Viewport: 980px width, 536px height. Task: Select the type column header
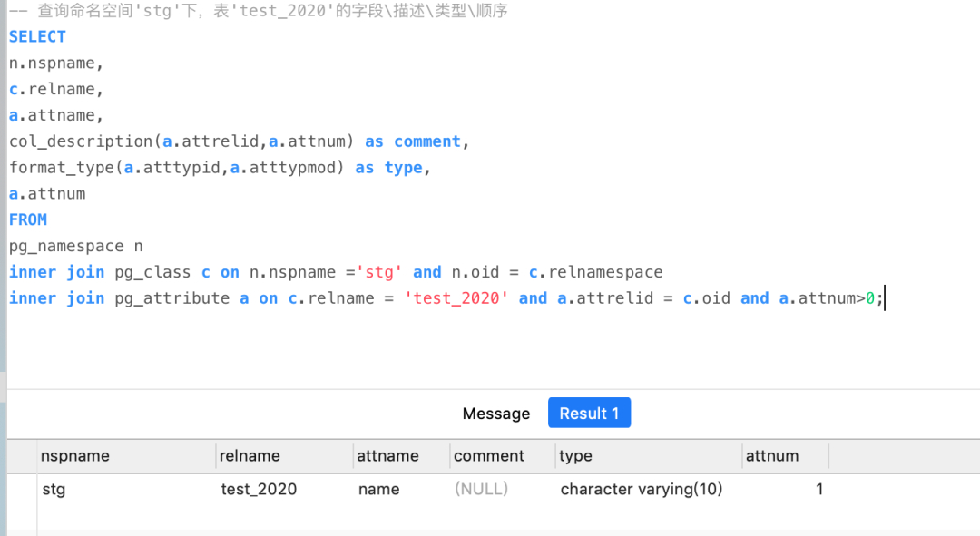click(x=649, y=456)
